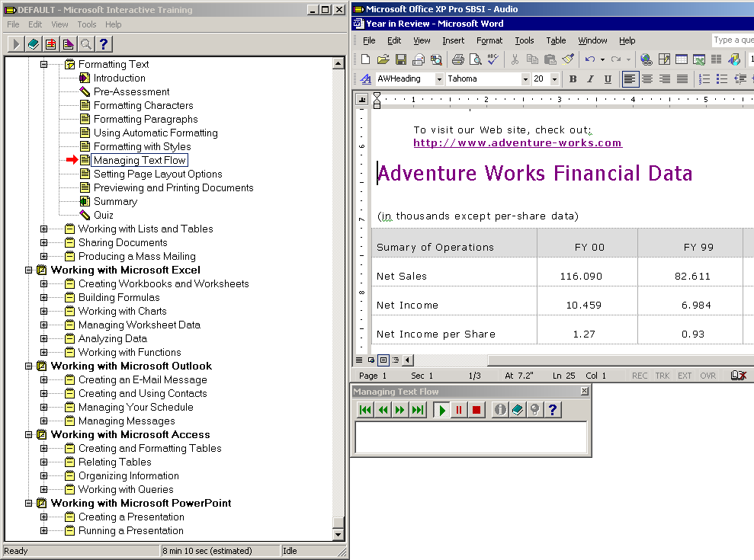
Task: Click the info icon in Managing Text Flow panel
Action: (x=500, y=410)
